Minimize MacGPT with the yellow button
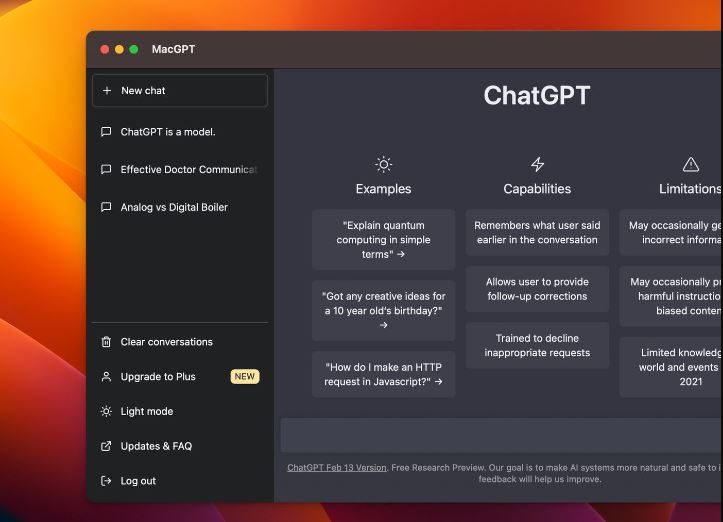This screenshot has width=723, height=522. (x=119, y=49)
